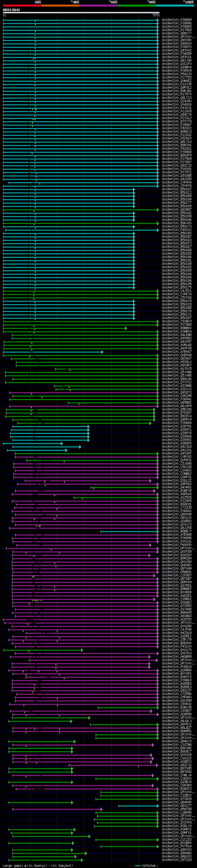
Task: Select label UniRef100_Q00303
Action: tap(177, 653)
